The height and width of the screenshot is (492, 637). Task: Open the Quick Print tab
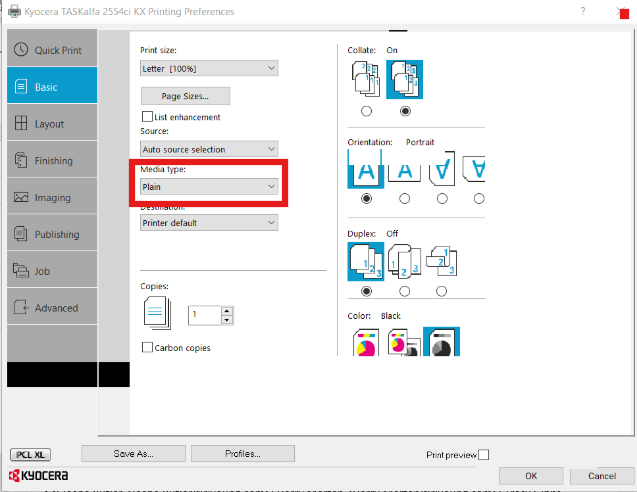click(52, 48)
